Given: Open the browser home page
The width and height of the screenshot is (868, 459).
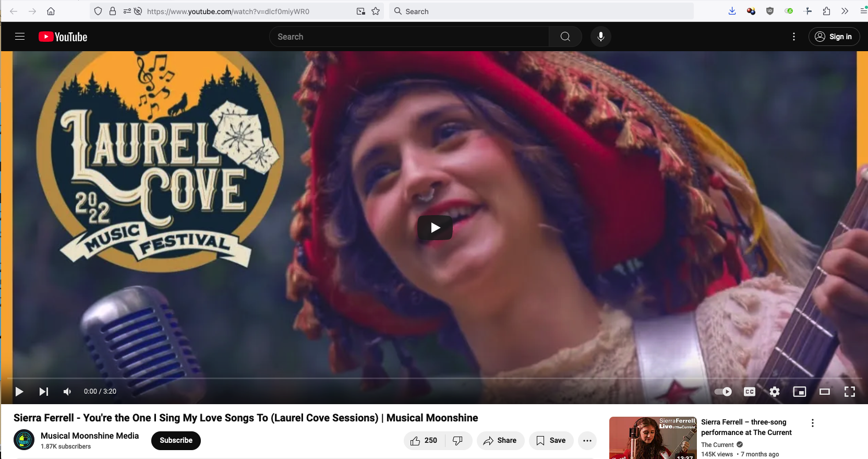Looking at the screenshot, I should click(51, 11).
